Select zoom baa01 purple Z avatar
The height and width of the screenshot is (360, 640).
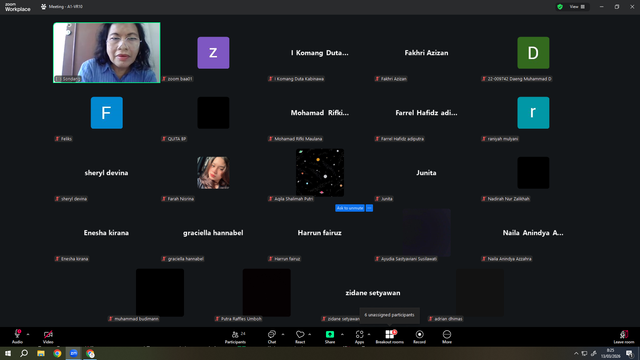point(213,53)
